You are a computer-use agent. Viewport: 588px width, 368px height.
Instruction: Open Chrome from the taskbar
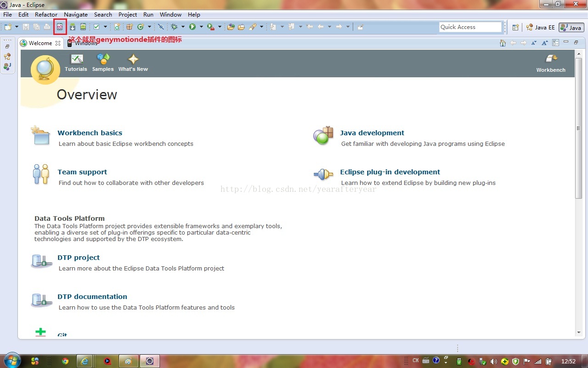pos(65,361)
